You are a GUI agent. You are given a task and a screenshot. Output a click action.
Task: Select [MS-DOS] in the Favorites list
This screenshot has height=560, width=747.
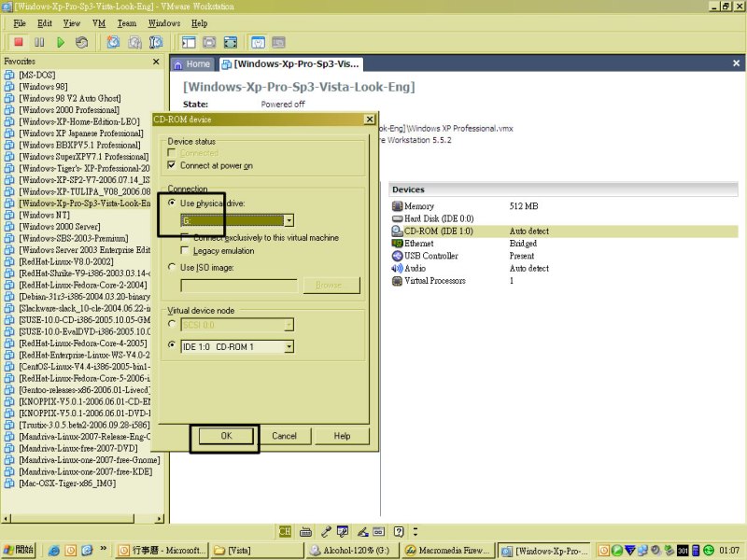point(36,75)
